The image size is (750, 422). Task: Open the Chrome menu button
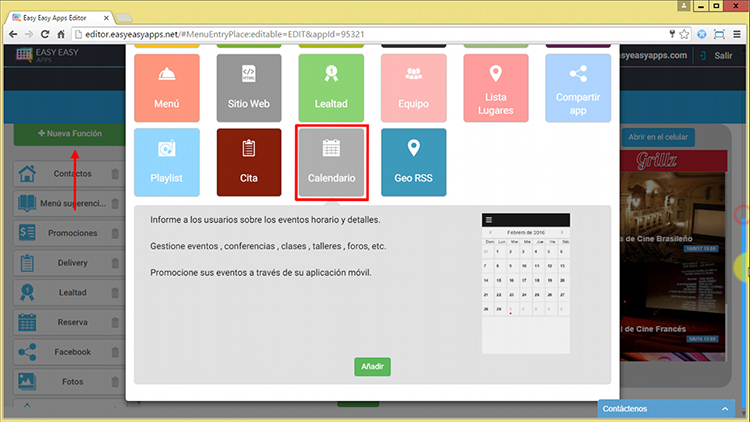pos(737,34)
